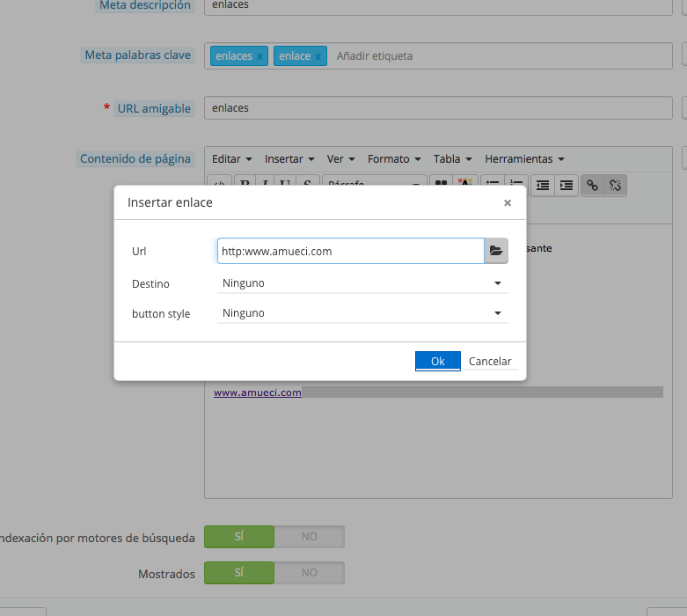Remove the 'enlaces' keyword tag
The image size is (687, 616).
click(x=259, y=56)
